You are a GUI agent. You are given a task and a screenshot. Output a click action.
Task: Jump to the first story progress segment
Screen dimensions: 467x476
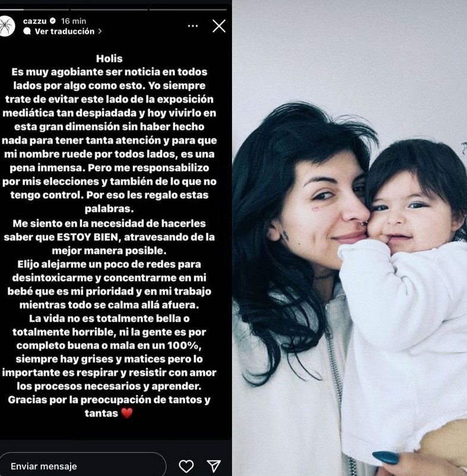tap(33, 9)
